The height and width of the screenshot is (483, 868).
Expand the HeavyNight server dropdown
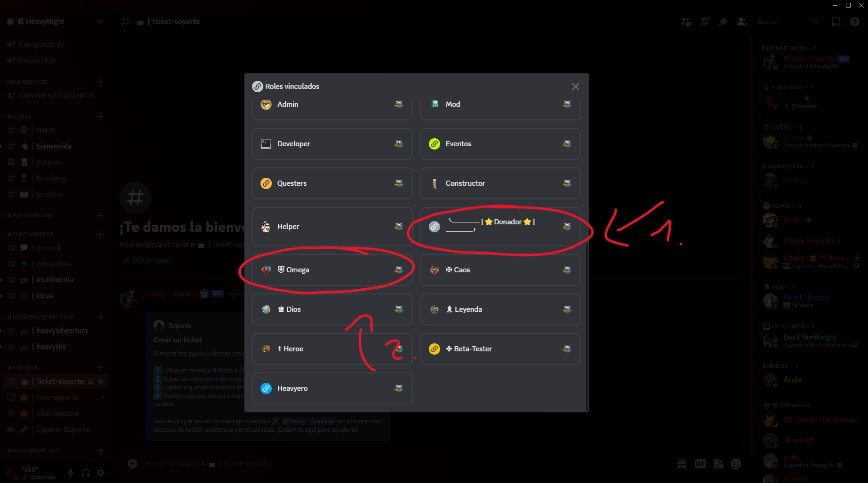(x=100, y=22)
